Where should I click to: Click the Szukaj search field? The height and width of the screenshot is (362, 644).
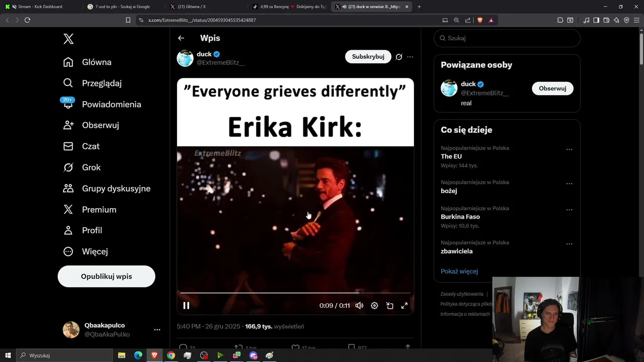click(507, 38)
